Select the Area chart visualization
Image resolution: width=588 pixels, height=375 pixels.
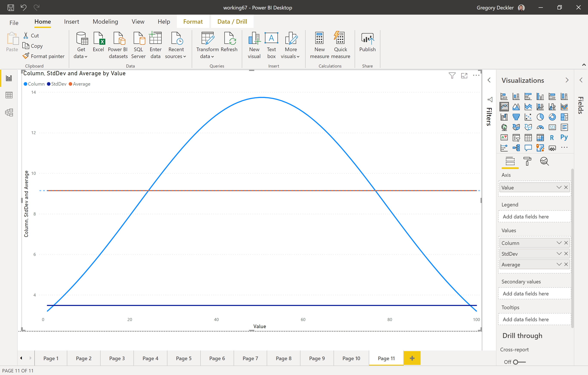click(516, 107)
